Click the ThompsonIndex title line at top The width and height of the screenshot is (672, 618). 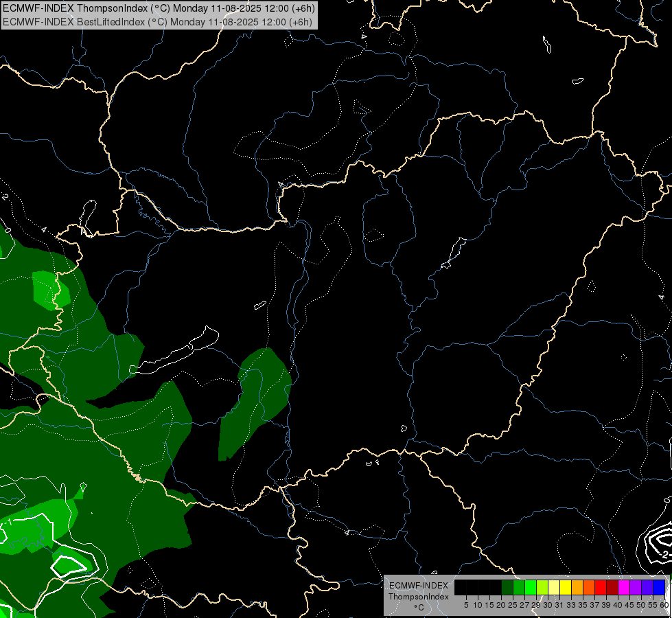159,8
